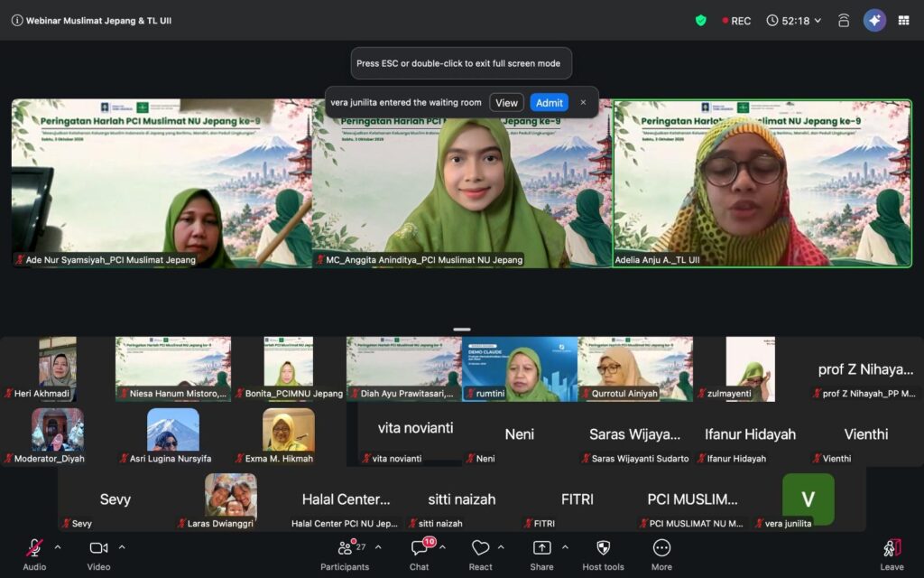This screenshot has width=924, height=578.
Task: Select MC_Anggita Aninditya's video tile
Action: click(462, 183)
